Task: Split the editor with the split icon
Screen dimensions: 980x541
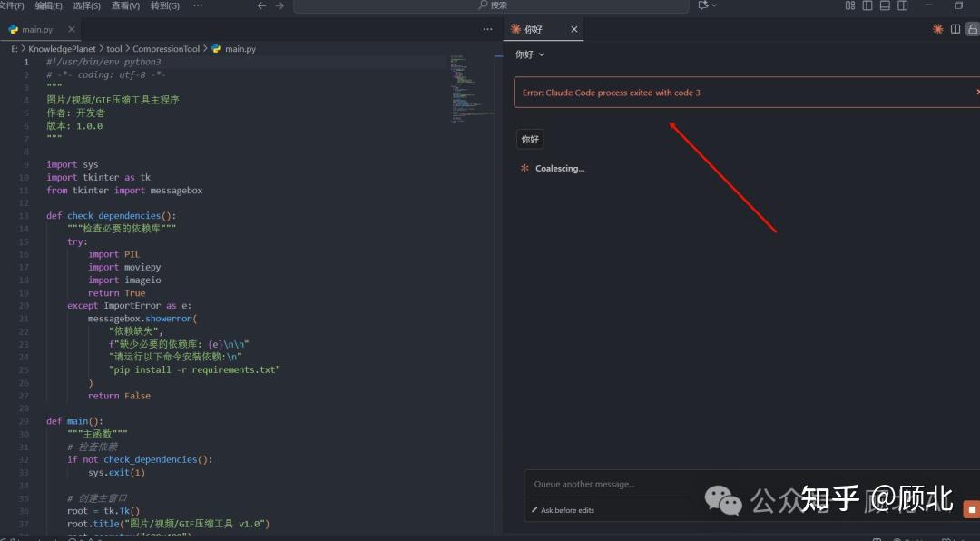Action: pos(955,29)
